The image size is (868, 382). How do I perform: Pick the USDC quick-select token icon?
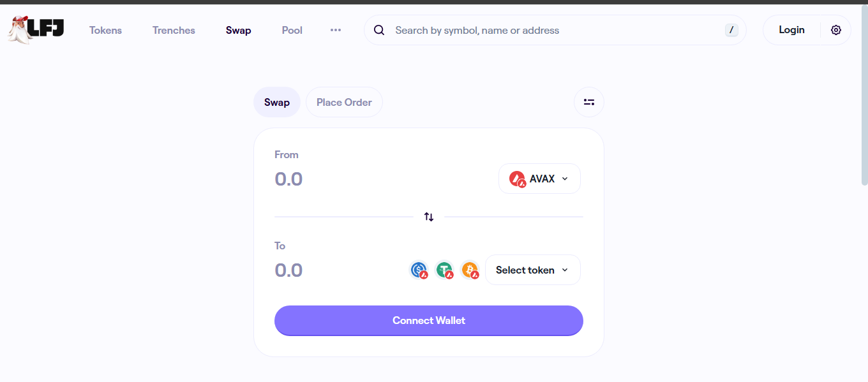point(419,270)
